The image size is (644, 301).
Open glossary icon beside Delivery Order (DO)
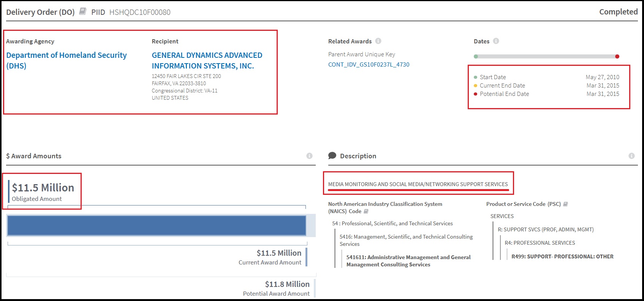coord(82,11)
